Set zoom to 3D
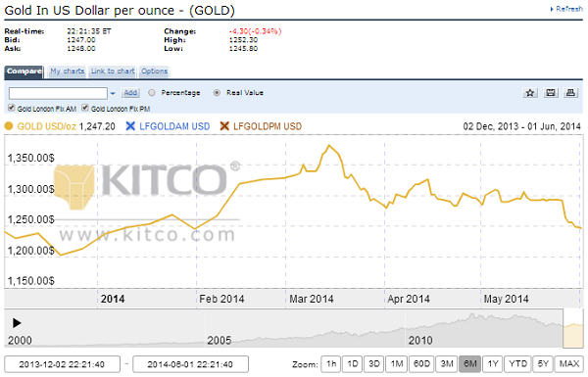This screenshot has width=588, height=377. (374, 364)
